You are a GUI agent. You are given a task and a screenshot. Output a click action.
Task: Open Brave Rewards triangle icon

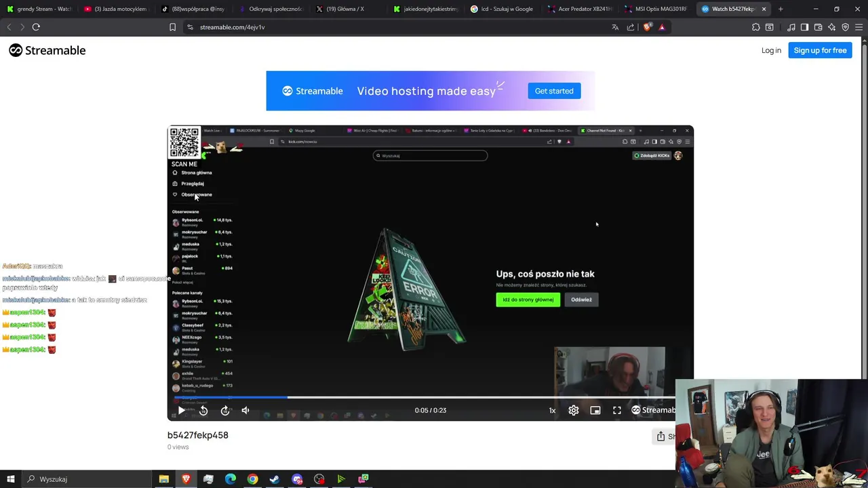tap(662, 27)
